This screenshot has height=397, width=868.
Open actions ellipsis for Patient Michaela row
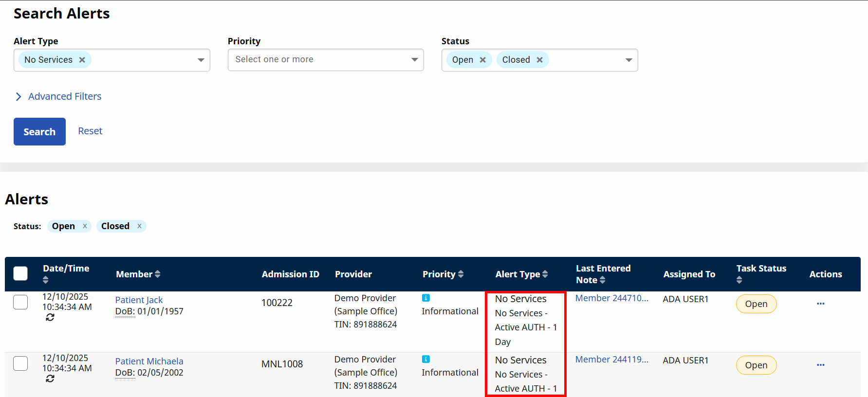coord(820,365)
